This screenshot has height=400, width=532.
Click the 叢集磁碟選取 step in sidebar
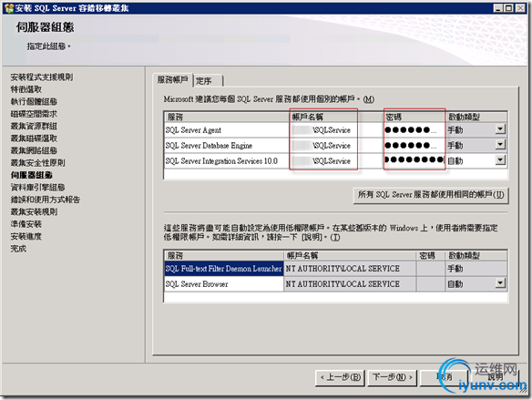point(34,138)
